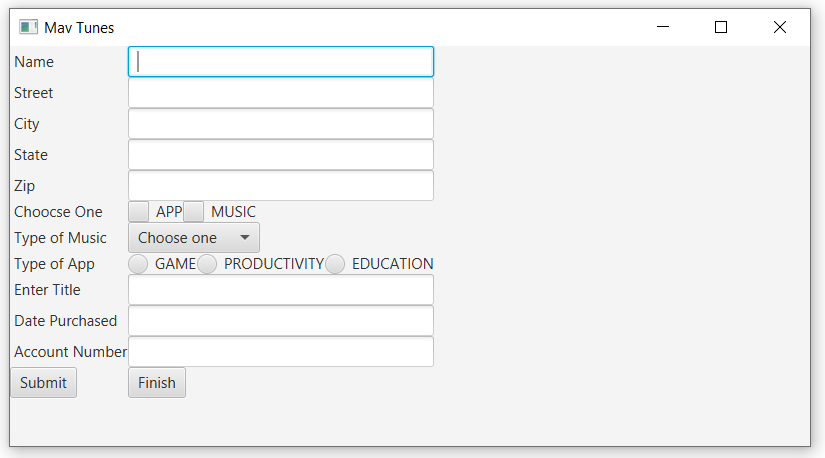This screenshot has height=458, width=825.
Task: Tick the MUSIC checkbox
Action: coord(194,212)
